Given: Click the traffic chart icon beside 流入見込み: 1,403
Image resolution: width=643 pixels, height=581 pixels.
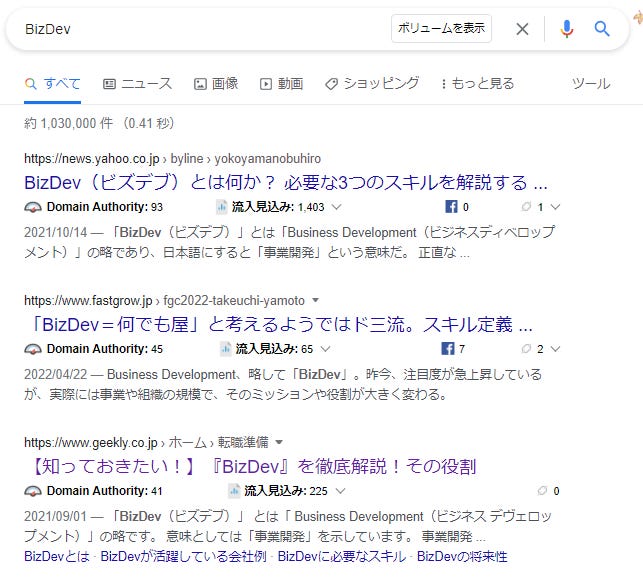Looking at the screenshot, I should 221,207.
